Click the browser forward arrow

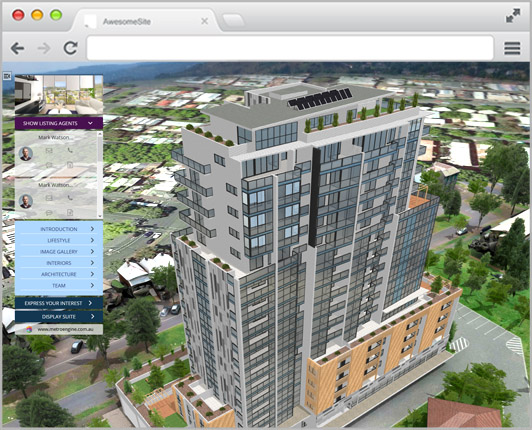click(x=44, y=48)
